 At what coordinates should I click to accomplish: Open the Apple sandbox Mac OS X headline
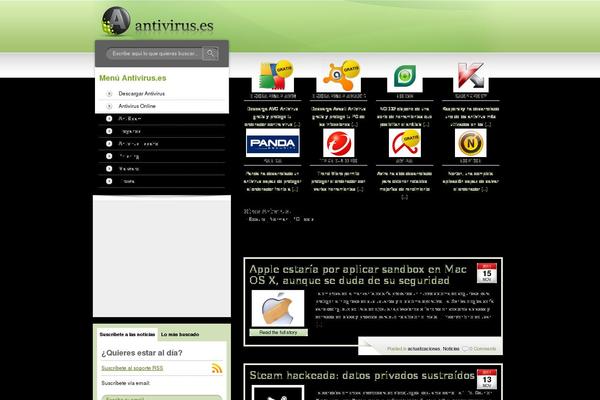tap(358, 275)
